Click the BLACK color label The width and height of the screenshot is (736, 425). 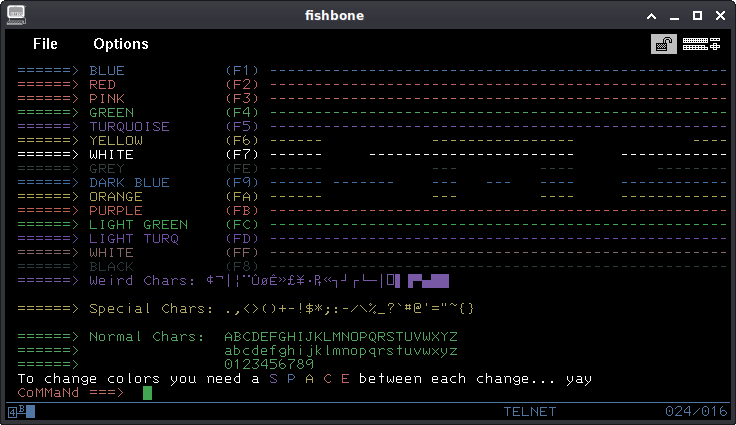click(x=112, y=267)
